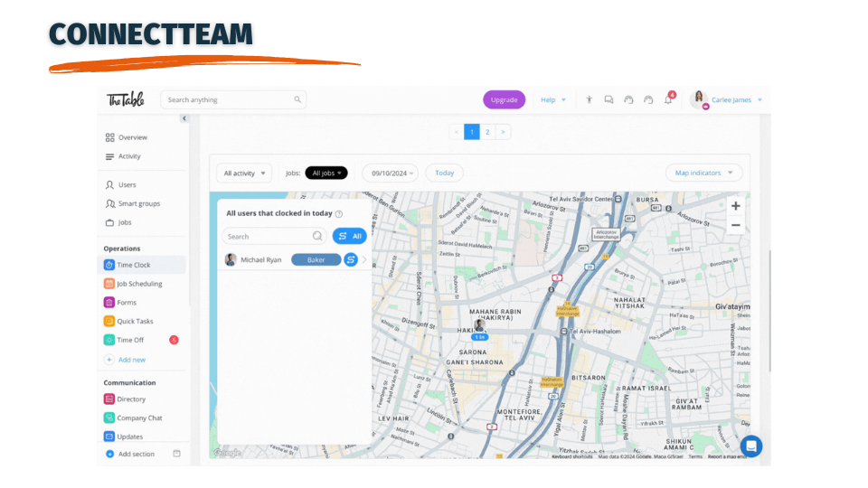868x488 pixels.
Task: Expand the Carlee James account menu arrow
Action: pos(760,100)
